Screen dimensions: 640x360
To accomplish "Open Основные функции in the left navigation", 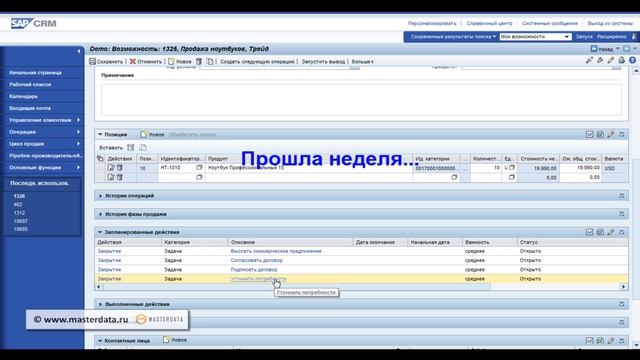I will (x=35, y=167).
